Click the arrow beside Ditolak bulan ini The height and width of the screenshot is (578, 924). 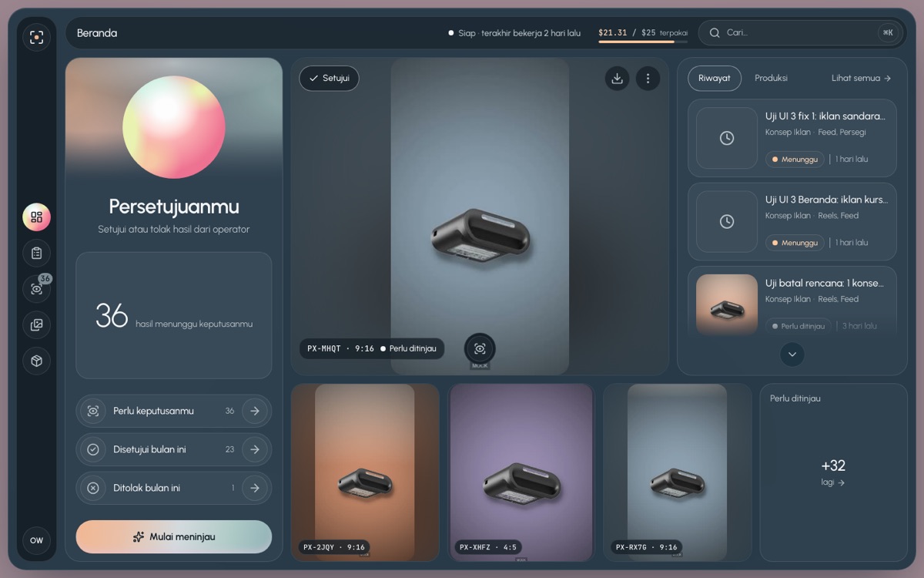click(255, 488)
